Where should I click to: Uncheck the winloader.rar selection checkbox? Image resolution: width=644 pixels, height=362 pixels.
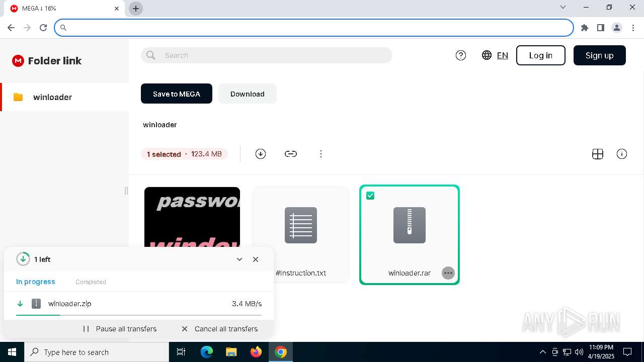click(x=370, y=196)
